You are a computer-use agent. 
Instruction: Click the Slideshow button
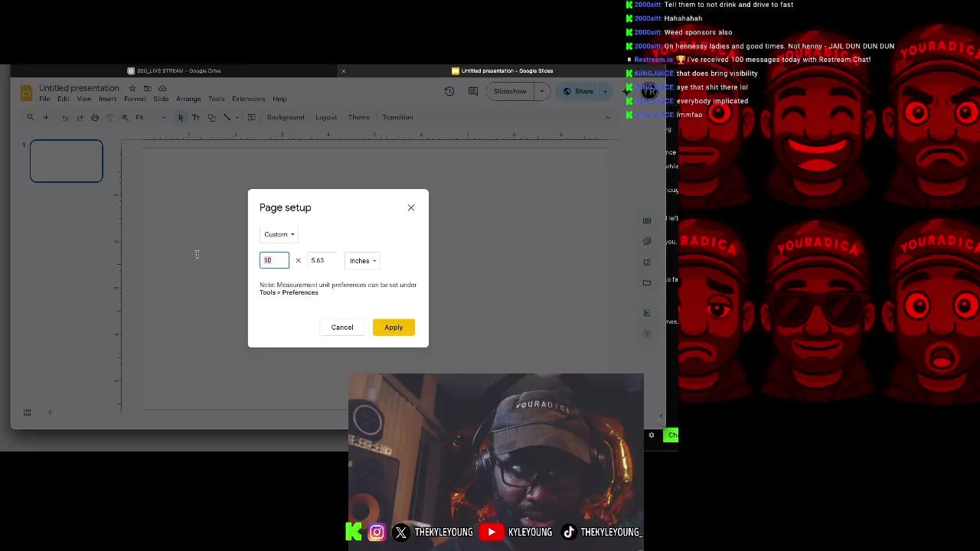[x=510, y=91]
